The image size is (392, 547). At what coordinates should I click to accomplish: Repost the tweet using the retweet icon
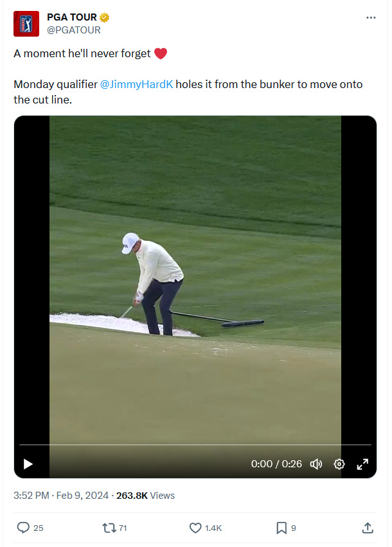pos(109,528)
